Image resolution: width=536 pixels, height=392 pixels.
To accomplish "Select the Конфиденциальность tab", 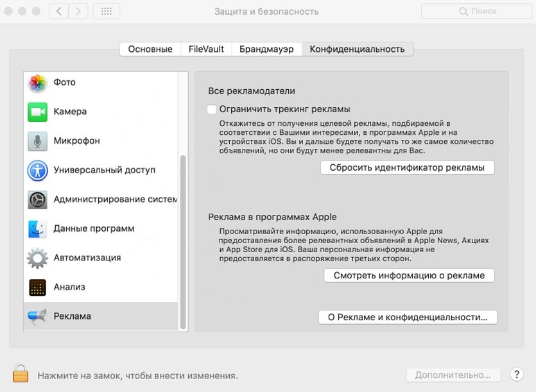I will click(x=357, y=49).
